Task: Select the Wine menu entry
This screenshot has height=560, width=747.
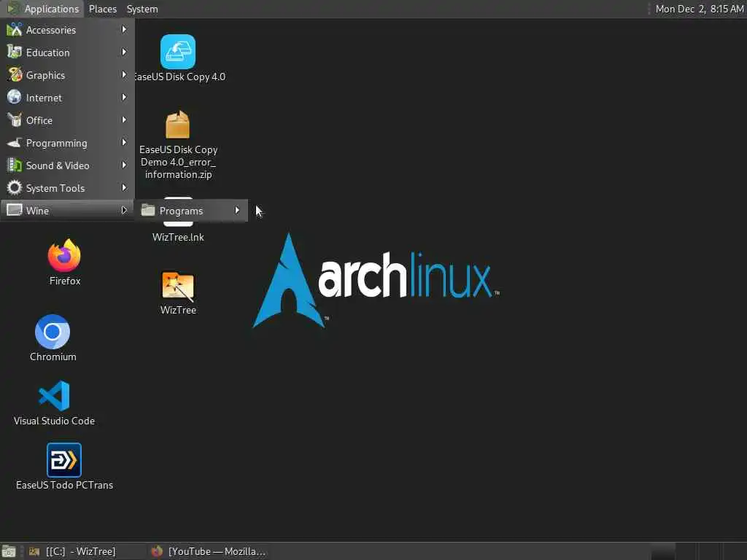Action: pos(67,211)
